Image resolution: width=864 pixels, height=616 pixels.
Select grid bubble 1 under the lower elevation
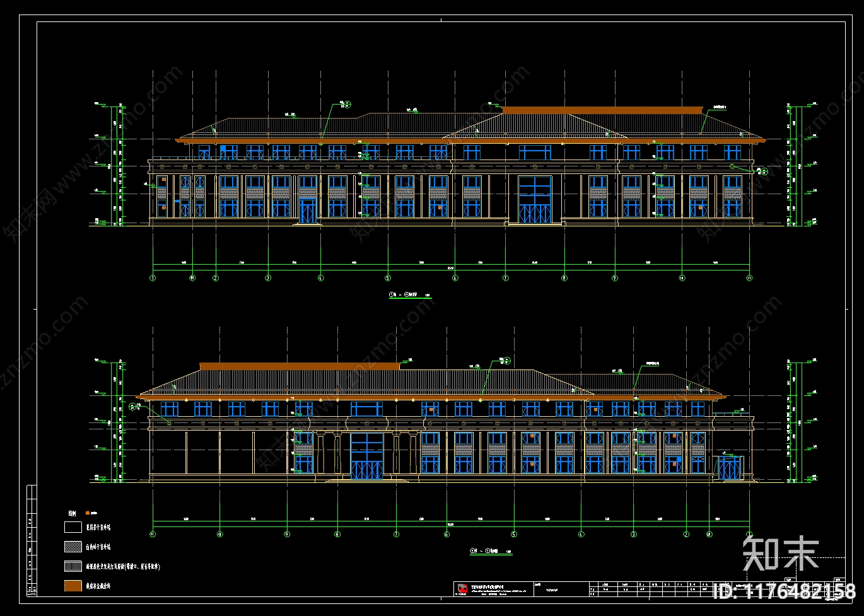coord(749,534)
